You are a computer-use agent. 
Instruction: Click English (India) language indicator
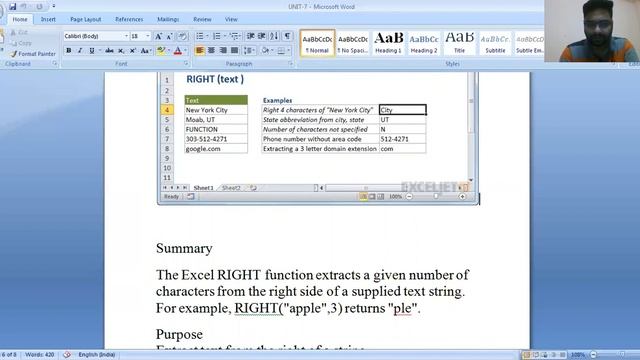[x=97, y=355]
